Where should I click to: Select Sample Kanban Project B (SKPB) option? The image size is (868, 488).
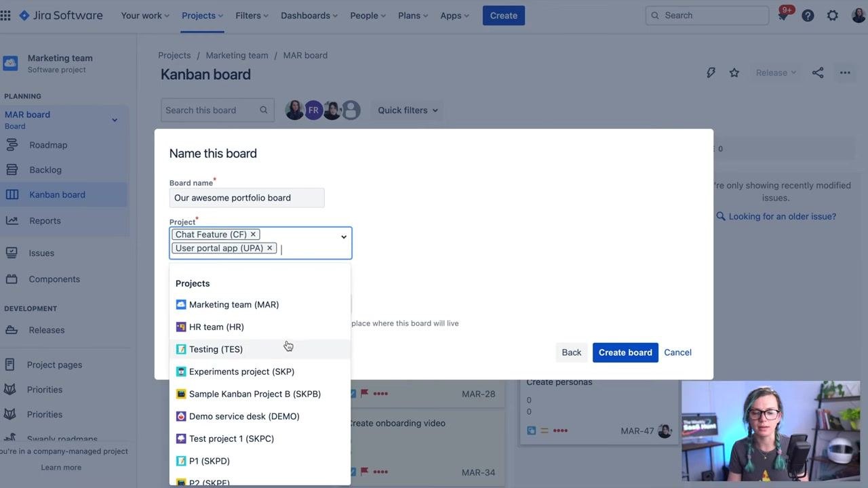click(260, 394)
